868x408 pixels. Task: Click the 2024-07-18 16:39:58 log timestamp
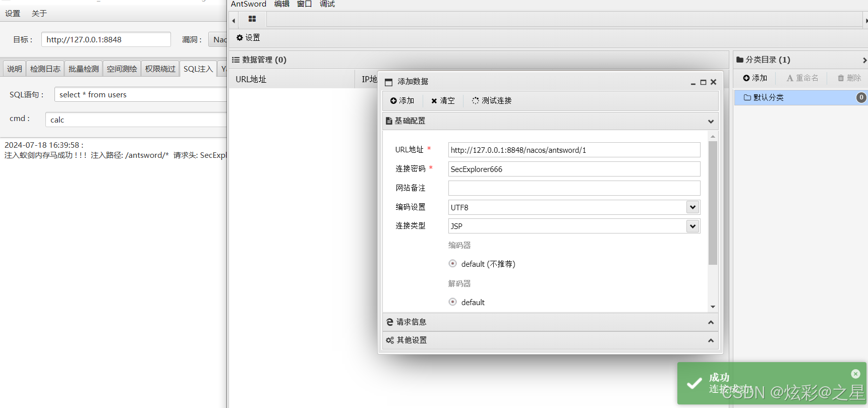click(44, 145)
